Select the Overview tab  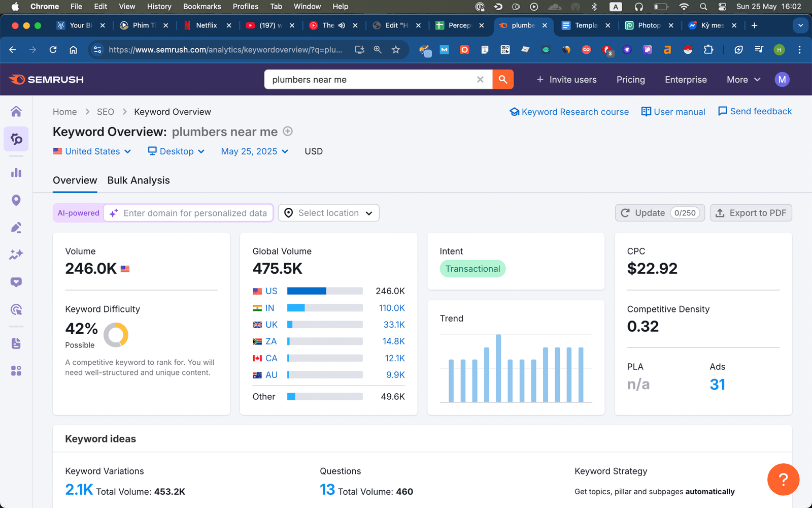pos(75,180)
